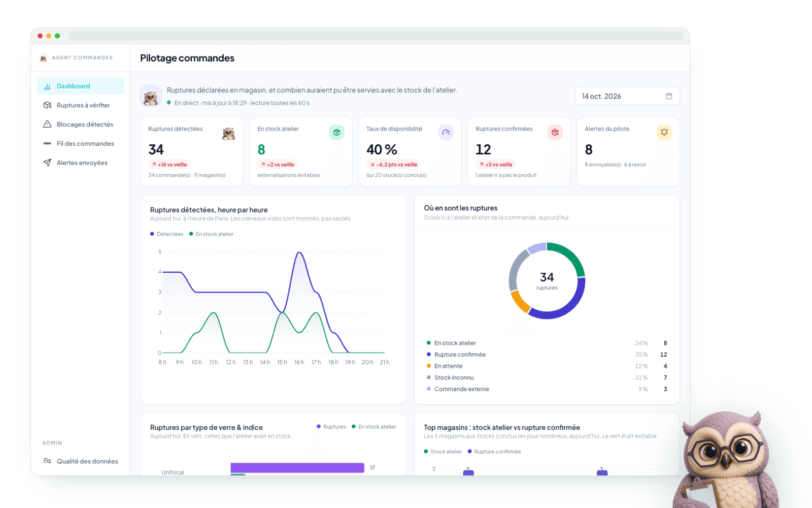The height and width of the screenshot is (508, 812).
Task: Click the +2 vs veille badge
Action: point(278,165)
